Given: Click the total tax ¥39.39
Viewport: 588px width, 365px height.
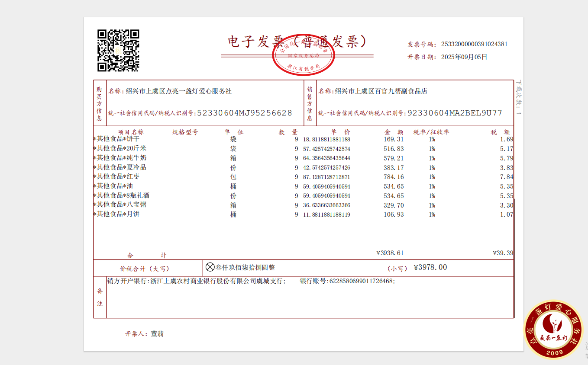Looking at the screenshot, I should 503,253.
